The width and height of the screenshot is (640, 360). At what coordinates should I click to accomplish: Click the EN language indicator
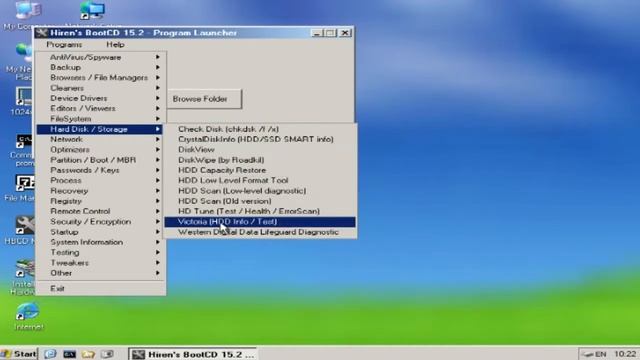(600, 354)
